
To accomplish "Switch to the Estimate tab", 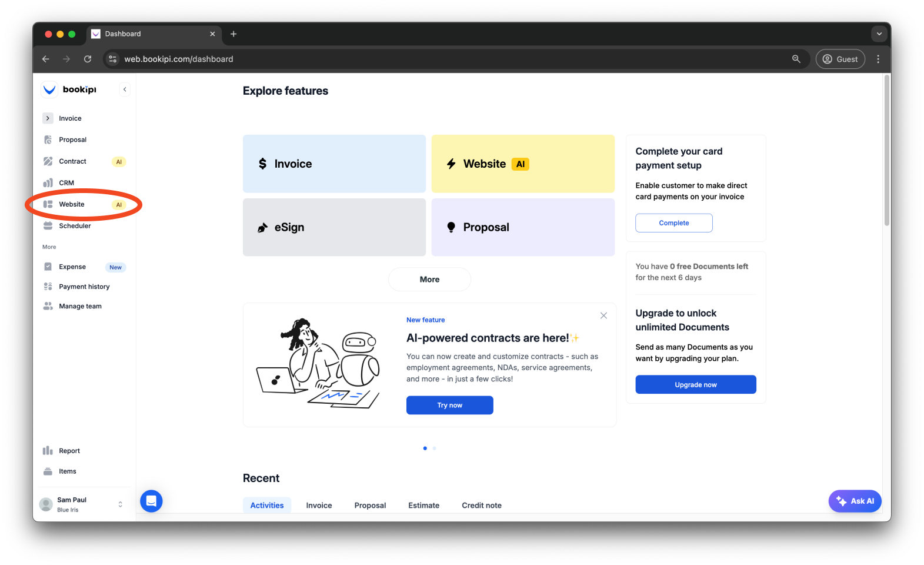I will tap(423, 506).
